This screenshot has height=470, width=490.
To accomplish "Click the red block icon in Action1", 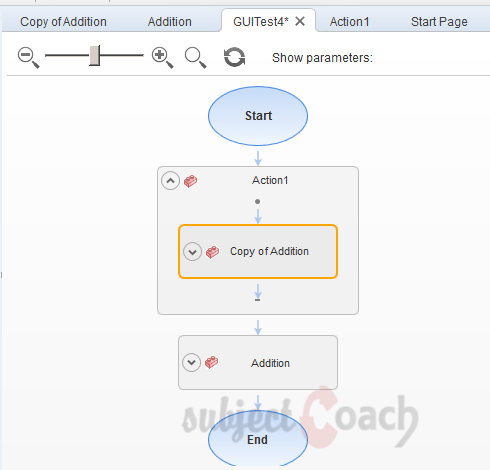I will [190, 181].
